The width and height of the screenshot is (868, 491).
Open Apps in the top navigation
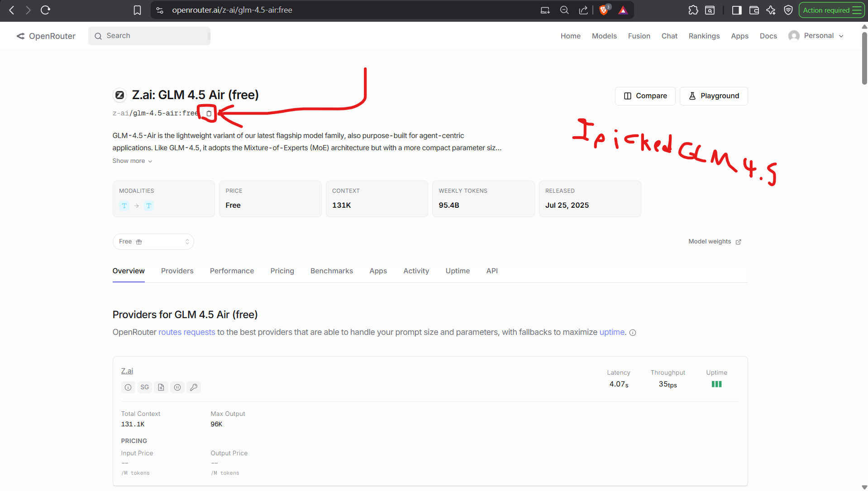[740, 36]
